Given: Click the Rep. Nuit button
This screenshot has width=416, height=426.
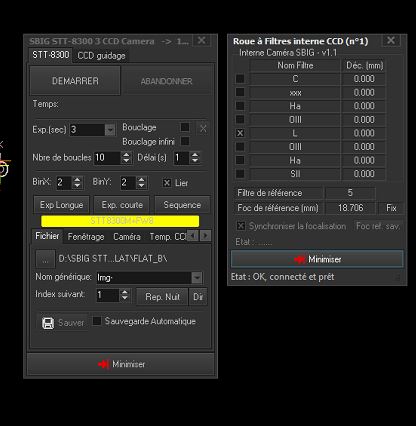Looking at the screenshot, I should click(162, 297).
